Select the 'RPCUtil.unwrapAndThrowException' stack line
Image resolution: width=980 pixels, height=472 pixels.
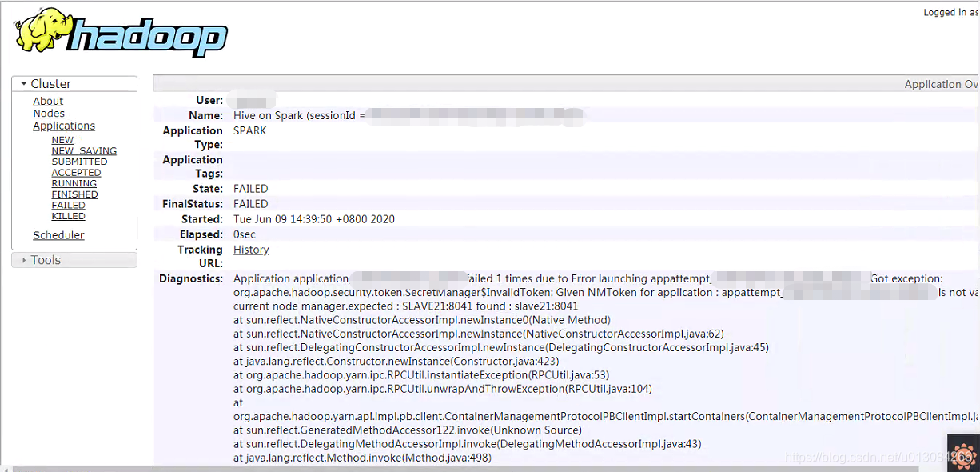(x=443, y=389)
